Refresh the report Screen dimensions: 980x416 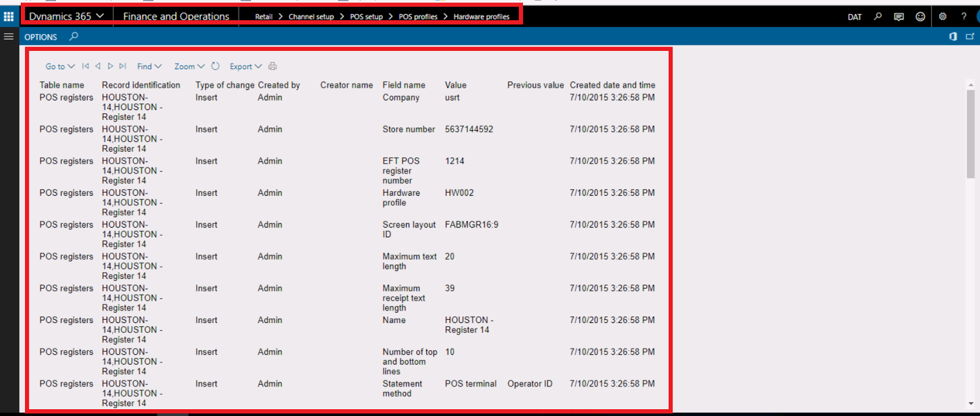click(216, 66)
